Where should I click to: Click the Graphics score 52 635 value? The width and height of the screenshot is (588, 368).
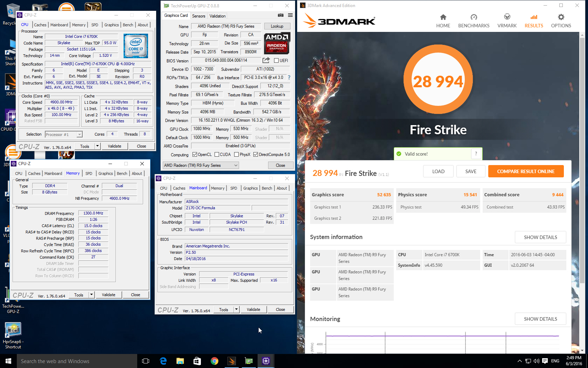coord(384,195)
